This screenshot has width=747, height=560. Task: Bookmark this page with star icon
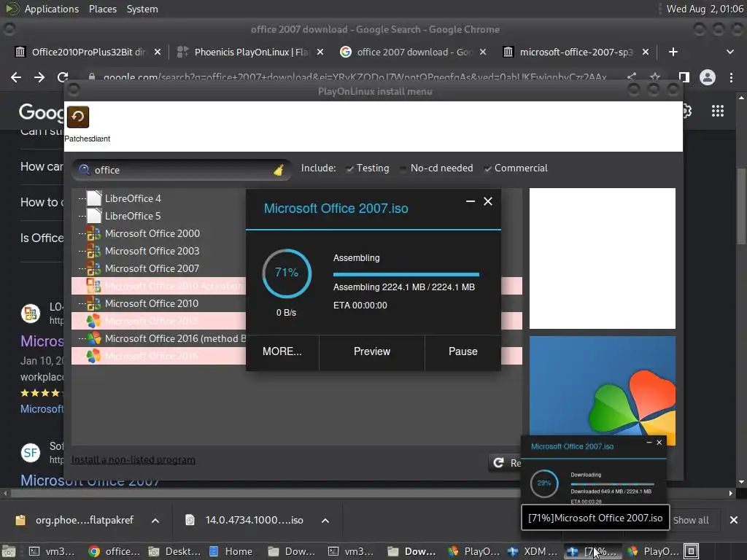[655, 77]
